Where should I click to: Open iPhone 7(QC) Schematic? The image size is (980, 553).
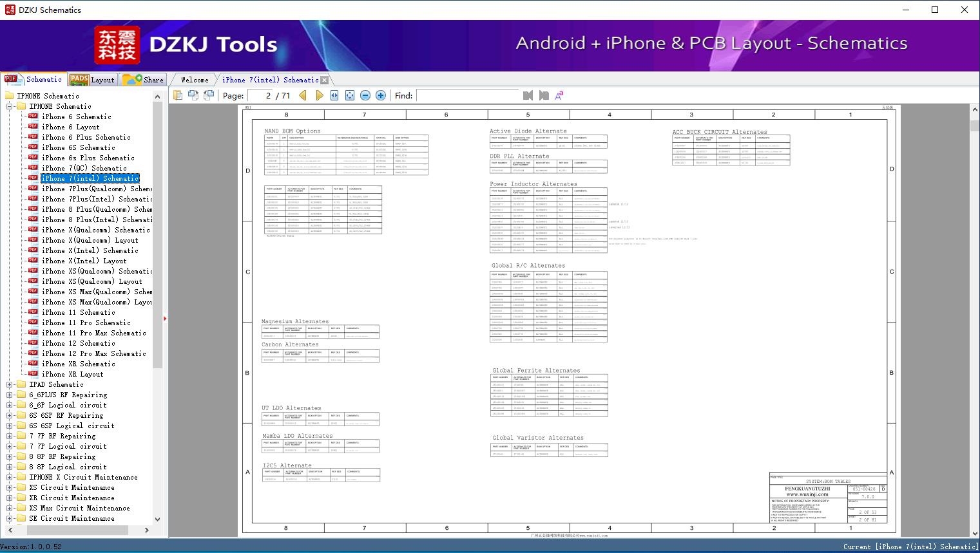click(x=84, y=168)
